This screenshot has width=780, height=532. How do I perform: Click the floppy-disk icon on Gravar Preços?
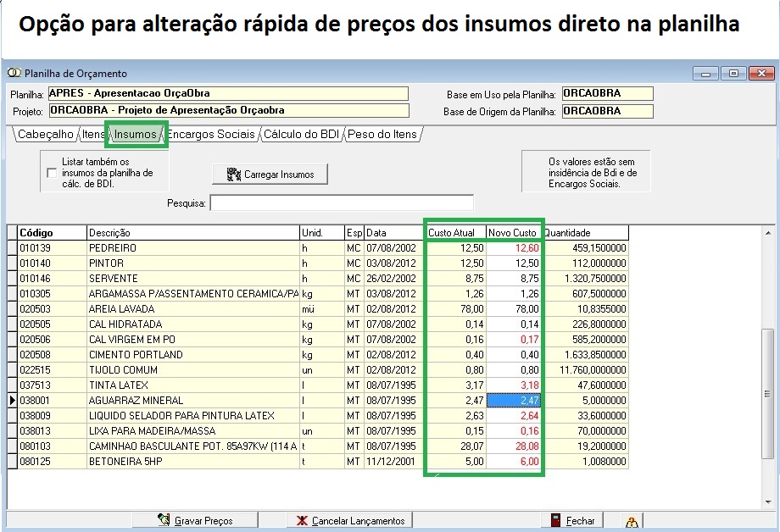coord(164,520)
